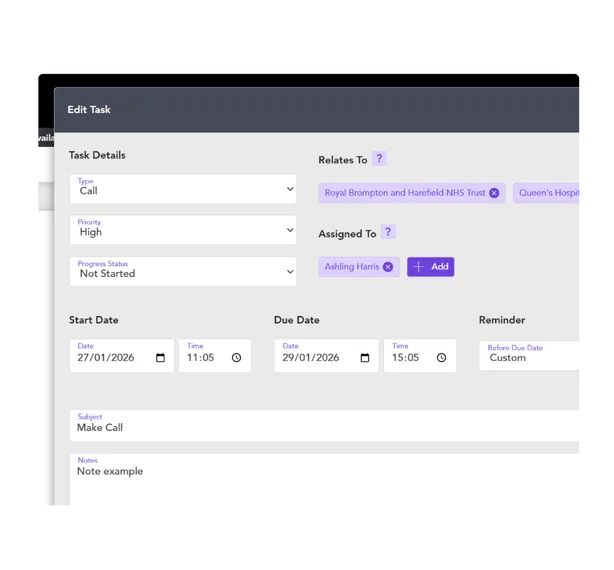Viewport: 614px width, 570px height.
Task: Open Due Date calendar picker icon
Action: click(365, 357)
